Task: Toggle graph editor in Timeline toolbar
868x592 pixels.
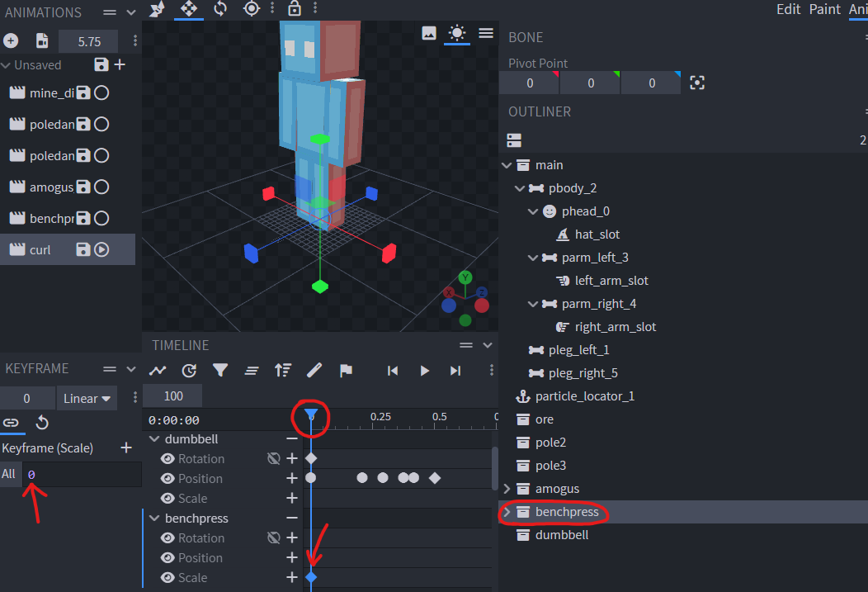Action: click(x=158, y=371)
